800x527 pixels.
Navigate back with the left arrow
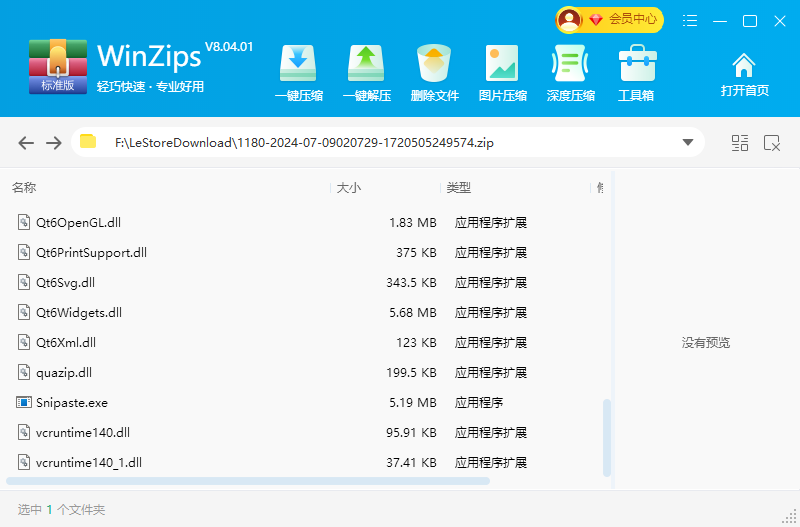coord(26,143)
